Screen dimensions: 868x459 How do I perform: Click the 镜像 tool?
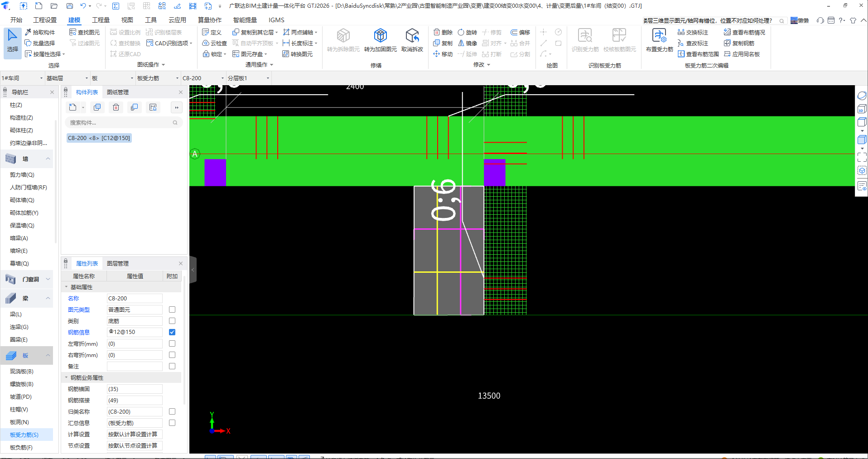pos(468,43)
